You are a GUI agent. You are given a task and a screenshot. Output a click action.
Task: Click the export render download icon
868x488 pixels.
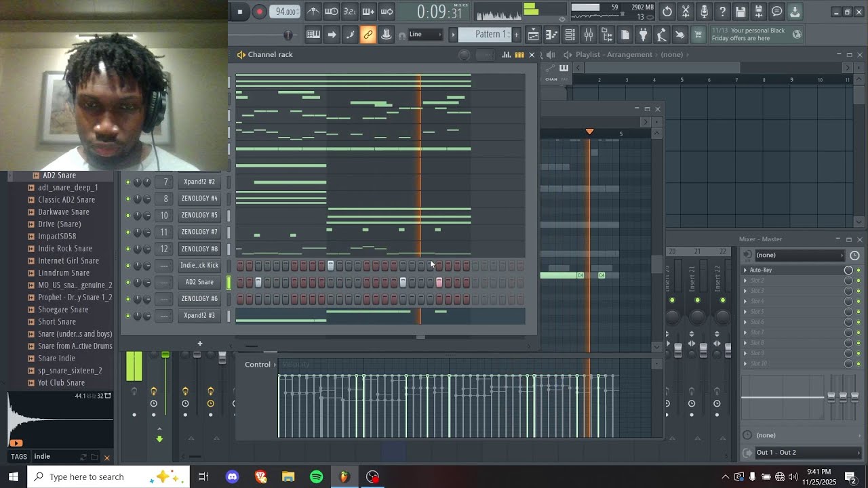point(795,12)
